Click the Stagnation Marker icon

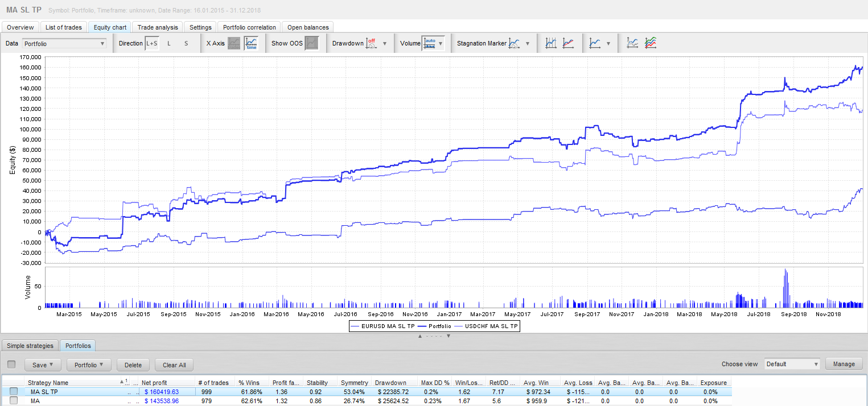[515, 43]
